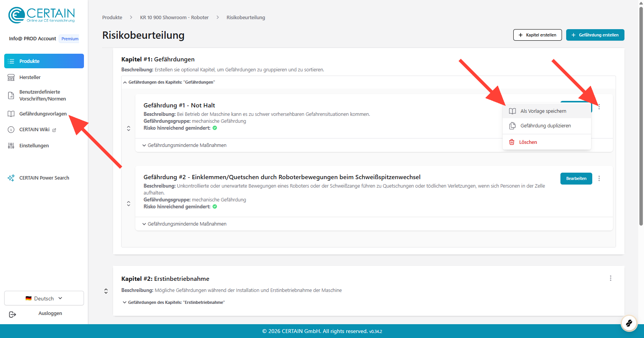This screenshot has width=644, height=338.
Task: Click the Produkte breadcrumb
Action: [x=112, y=18]
